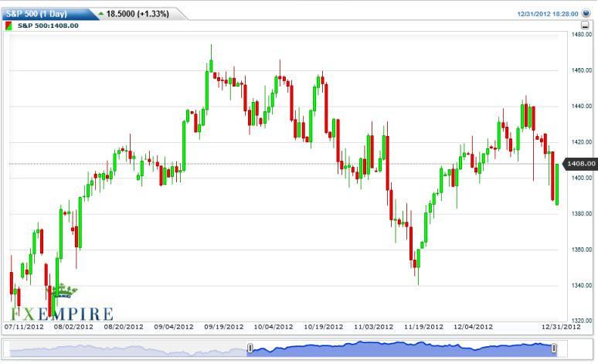598x364 pixels.
Task: Click the 1320.00 price axis label
Action: (x=582, y=321)
